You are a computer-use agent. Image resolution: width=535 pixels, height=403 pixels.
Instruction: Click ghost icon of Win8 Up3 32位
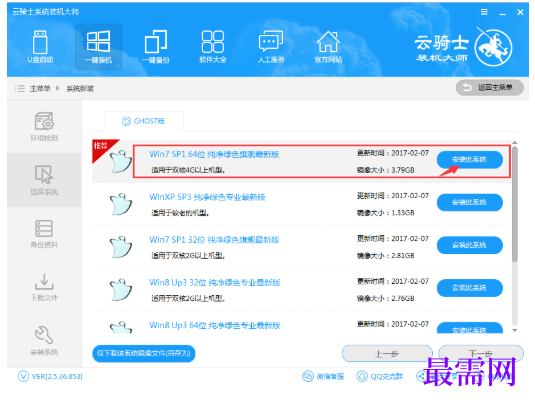coord(120,290)
